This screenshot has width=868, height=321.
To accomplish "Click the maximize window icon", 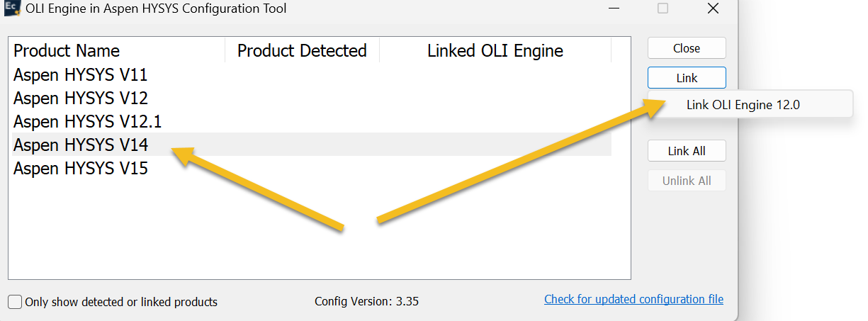I will coord(663,9).
